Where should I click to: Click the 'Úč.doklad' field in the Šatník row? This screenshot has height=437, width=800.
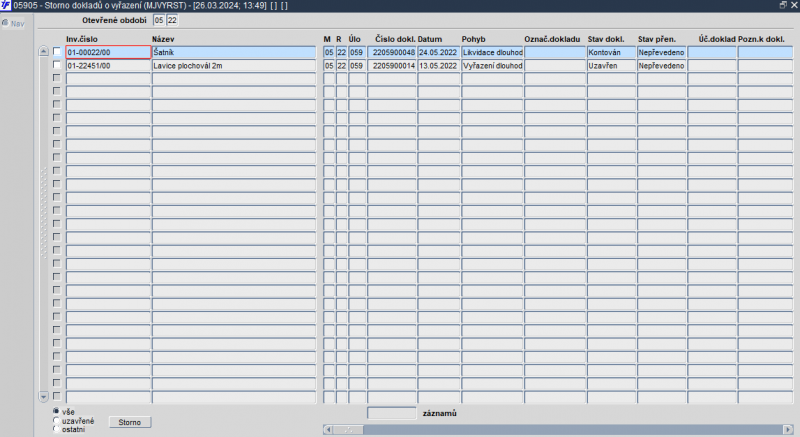pos(712,52)
